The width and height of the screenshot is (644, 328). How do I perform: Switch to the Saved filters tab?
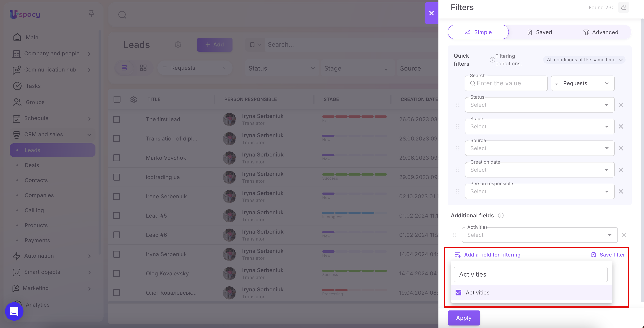point(539,32)
